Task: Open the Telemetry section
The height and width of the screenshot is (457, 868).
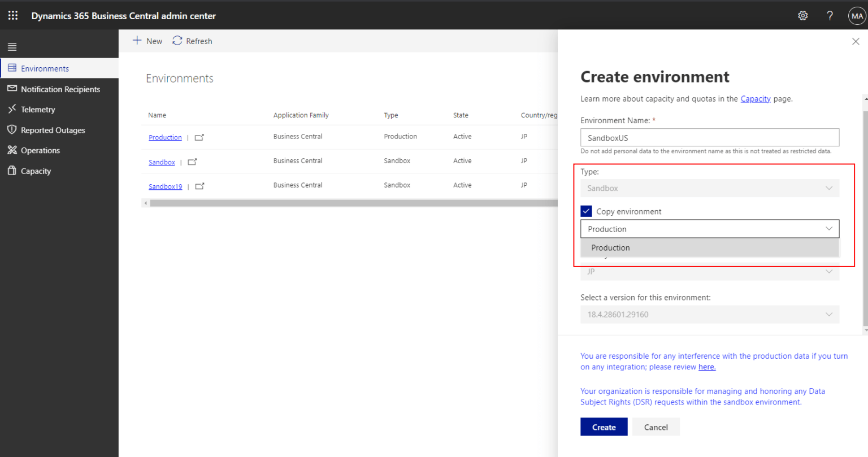Action: click(42, 109)
